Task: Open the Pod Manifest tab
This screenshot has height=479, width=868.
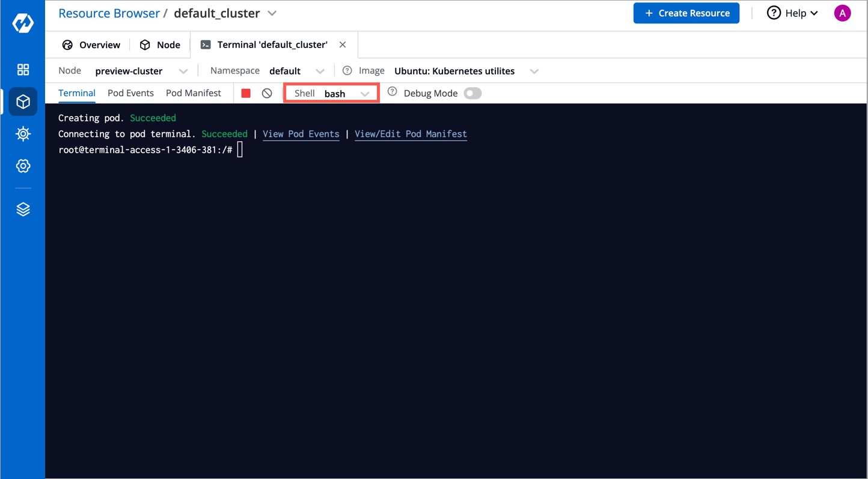Action: pos(194,93)
